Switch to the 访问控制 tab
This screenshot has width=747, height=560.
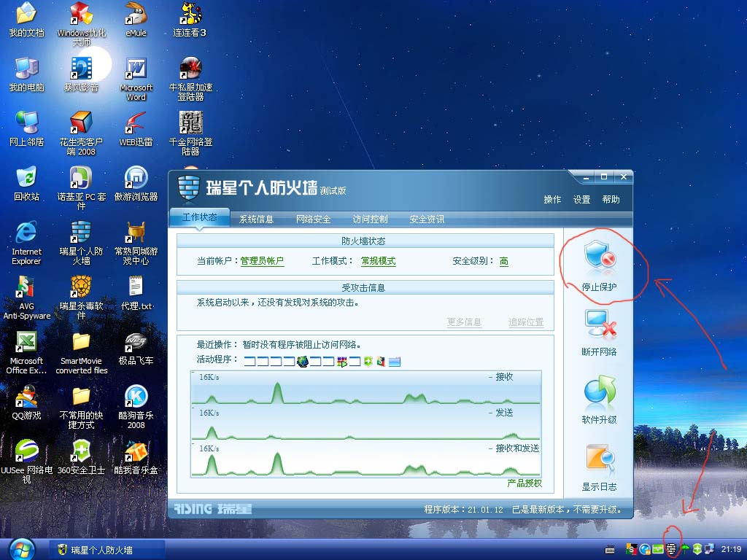(370, 219)
